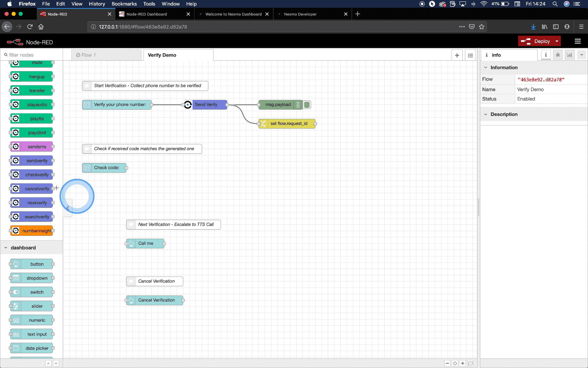This screenshot has width=588, height=368.
Task: Disable the msg.payload debug node output toggle
Action: (x=307, y=105)
